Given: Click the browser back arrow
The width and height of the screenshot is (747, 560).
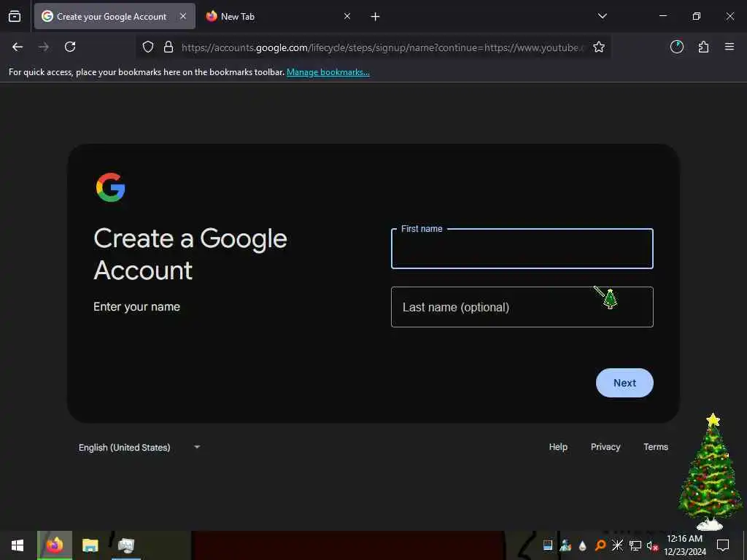Looking at the screenshot, I should click(x=18, y=47).
